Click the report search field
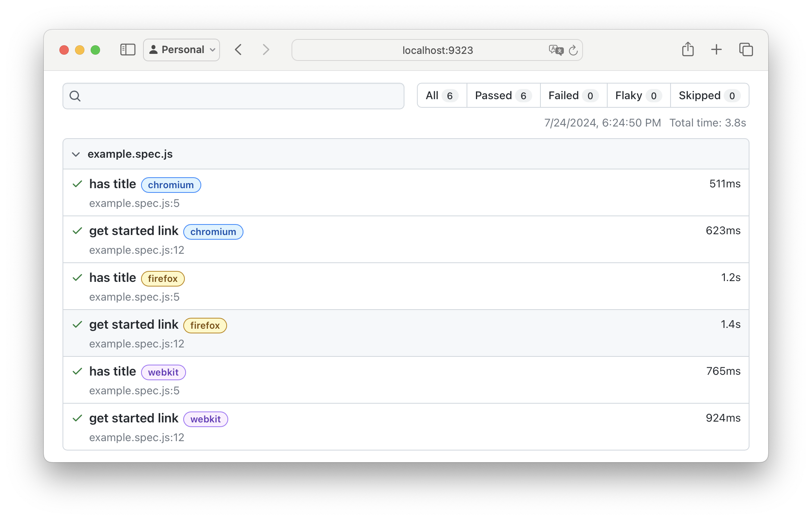The width and height of the screenshot is (812, 520). (233, 96)
